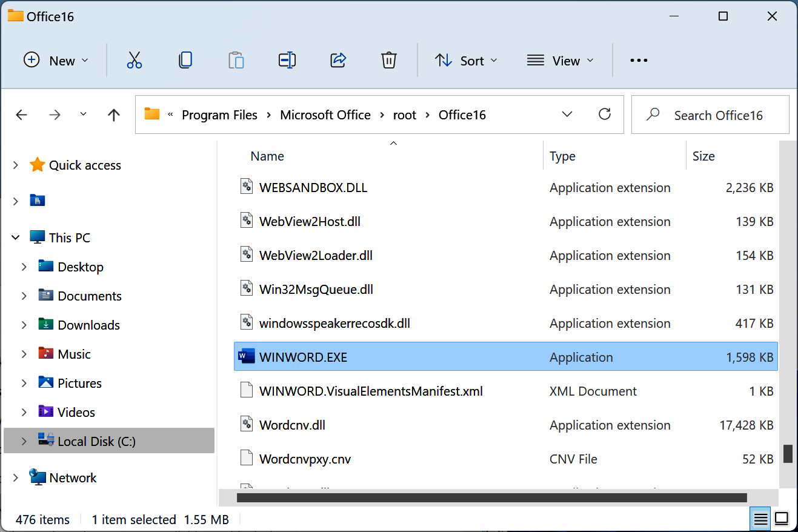Viewport: 798px width, 532px height.
Task: Click the Delete trash can icon
Action: point(389,60)
